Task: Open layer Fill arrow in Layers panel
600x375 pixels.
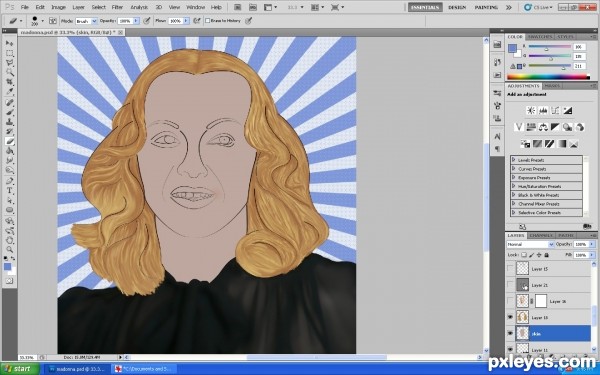Action: pyautogui.click(x=592, y=255)
